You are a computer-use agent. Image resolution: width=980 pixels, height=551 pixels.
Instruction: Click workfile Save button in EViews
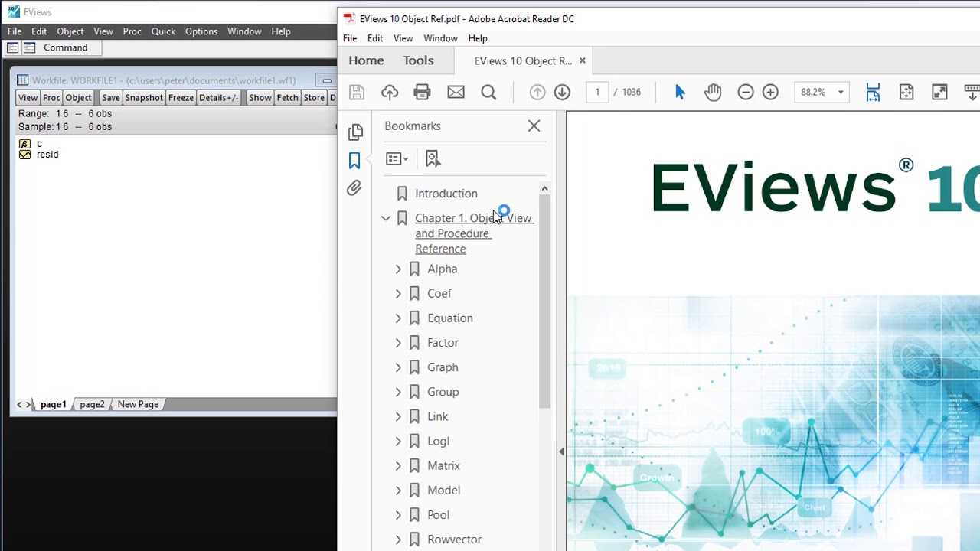coord(110,98)
